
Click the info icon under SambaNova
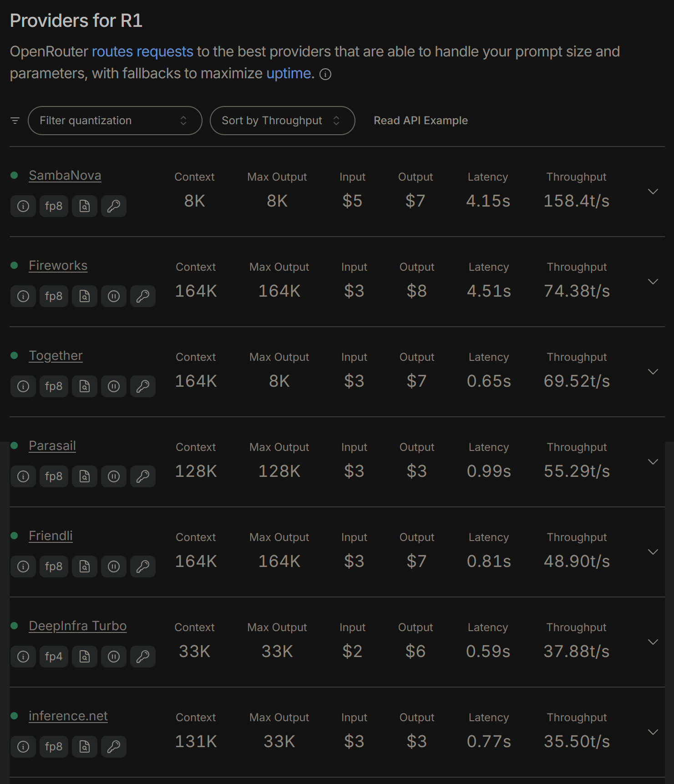(23, 206)
